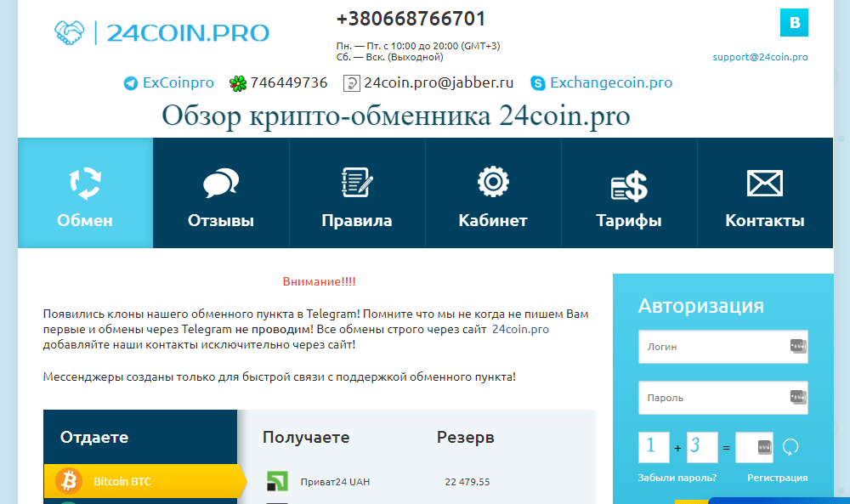Click the reserve value 22 479.55
The height and width of the screenshot is (504, 850).
pos(467,482)
